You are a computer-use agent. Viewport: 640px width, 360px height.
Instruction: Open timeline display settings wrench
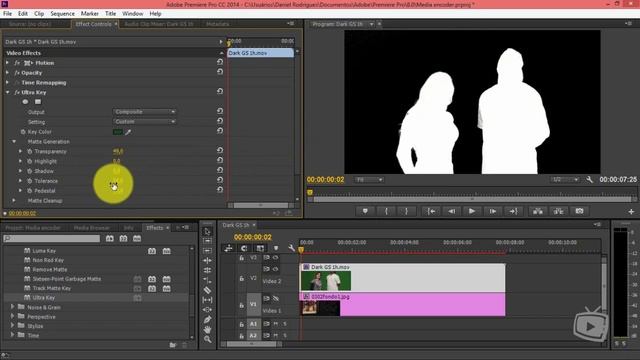[x=291, y=248]
